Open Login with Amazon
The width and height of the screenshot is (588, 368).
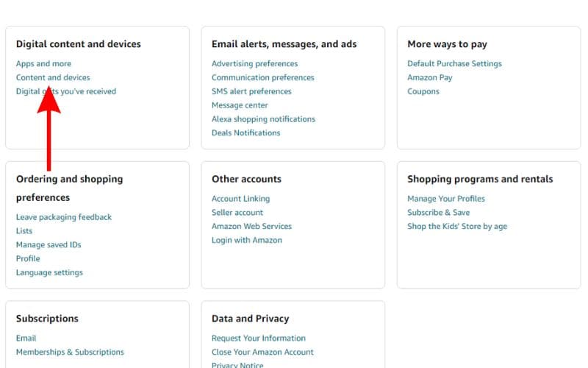point(246,240)
